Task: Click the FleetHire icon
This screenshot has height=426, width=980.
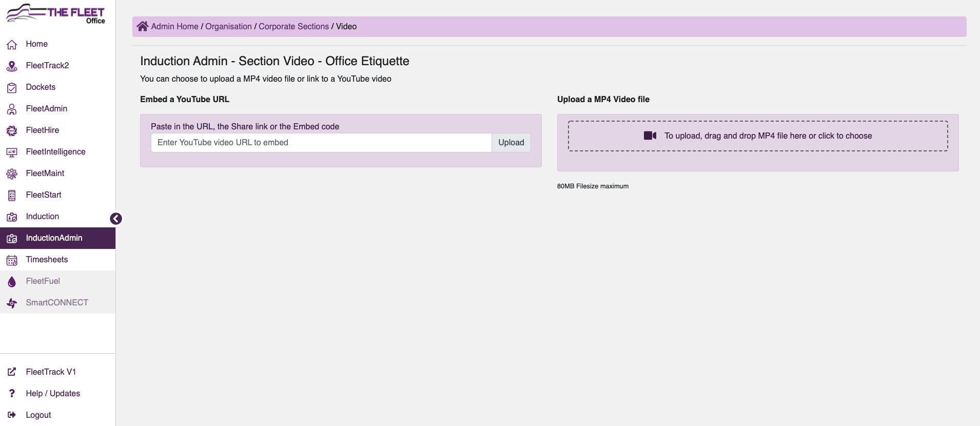Action: click(x=12, y=131)
